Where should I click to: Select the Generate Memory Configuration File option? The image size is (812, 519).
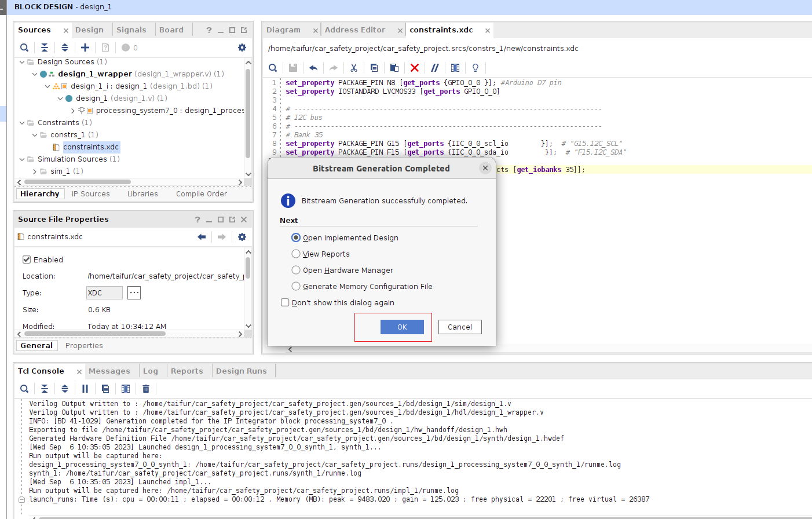(x=362, y=286)
